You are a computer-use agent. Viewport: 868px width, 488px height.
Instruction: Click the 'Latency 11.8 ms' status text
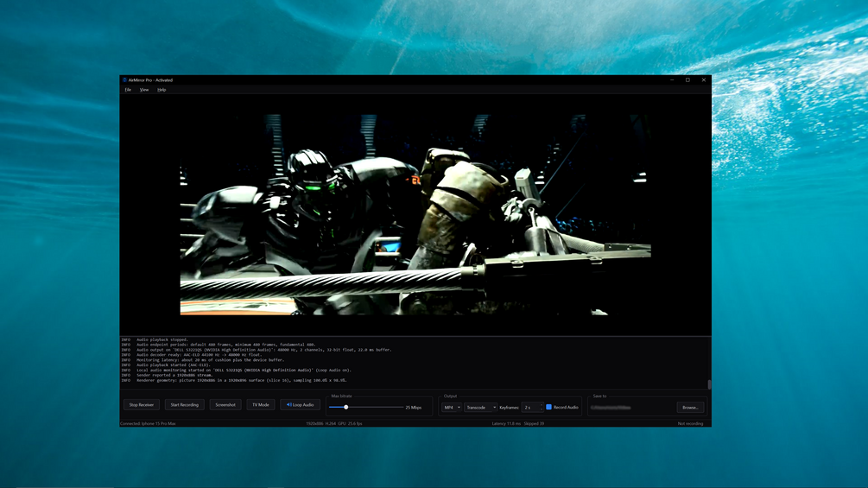tap(506, 424)
